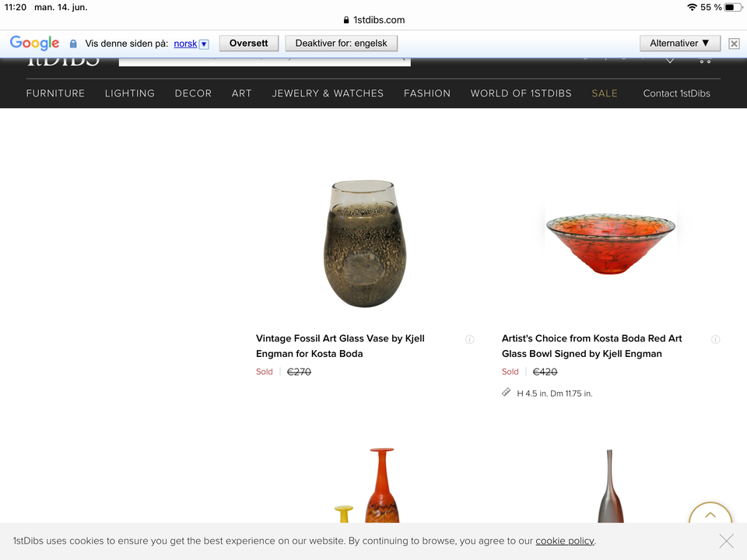The width and height of the screenshot is (747, 560).
Task: Click the Wi-Fi status icon
Action: [x=692, y=7]
